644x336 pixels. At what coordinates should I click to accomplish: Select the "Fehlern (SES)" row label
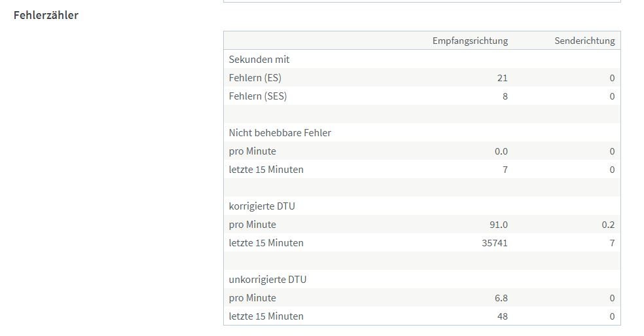[258, 96]
